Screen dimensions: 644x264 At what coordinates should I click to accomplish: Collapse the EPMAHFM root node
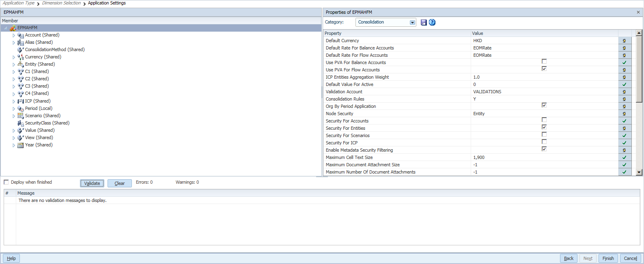[6, 28]
